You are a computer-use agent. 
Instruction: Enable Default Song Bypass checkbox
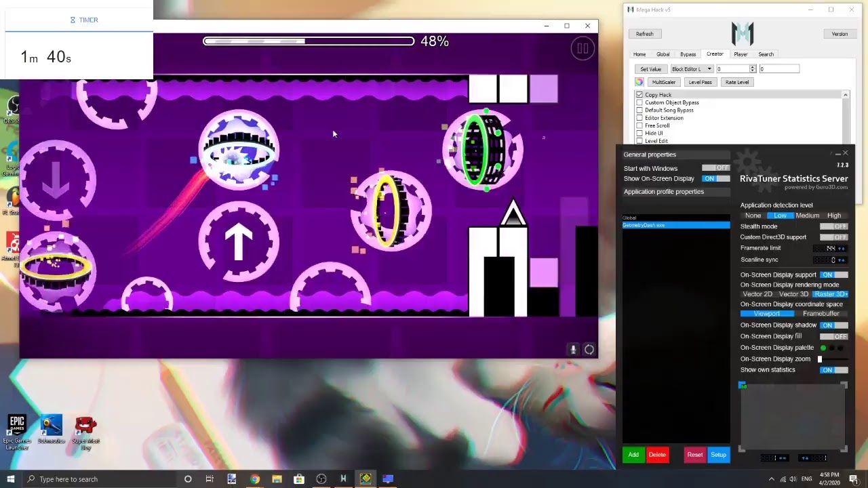click(639, 110)
